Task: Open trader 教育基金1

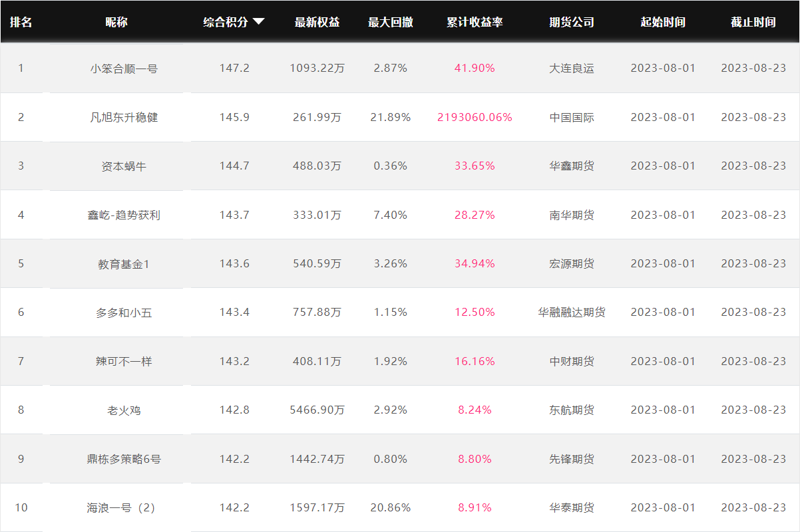Action: 124,263
